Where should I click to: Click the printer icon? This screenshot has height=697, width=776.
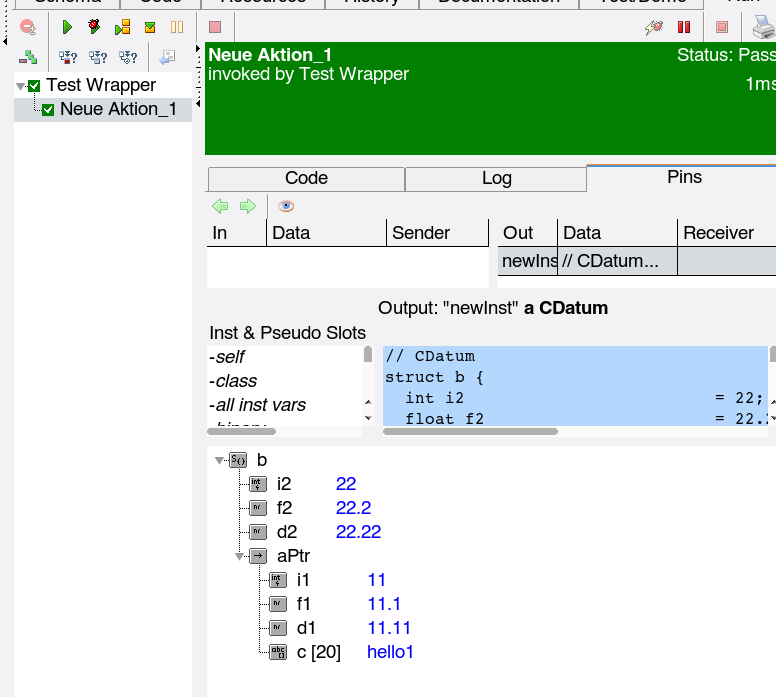763,27
